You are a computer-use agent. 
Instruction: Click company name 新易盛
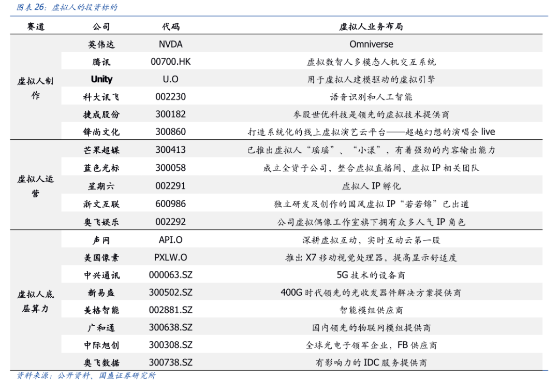coord(101,293)
